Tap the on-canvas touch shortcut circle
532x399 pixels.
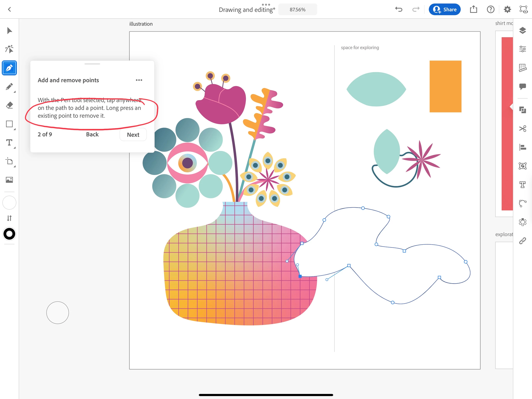[57, 313]
